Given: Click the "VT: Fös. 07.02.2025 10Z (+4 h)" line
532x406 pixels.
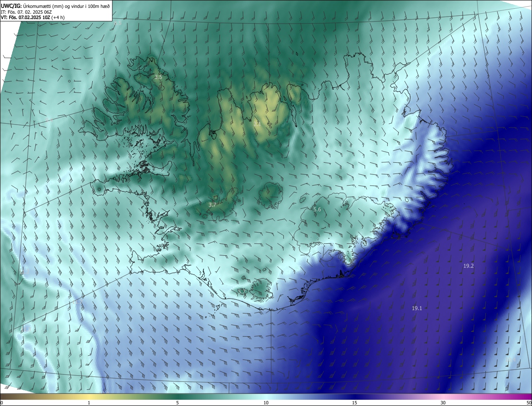Looking at the screenshot, I should coord(33,18).
